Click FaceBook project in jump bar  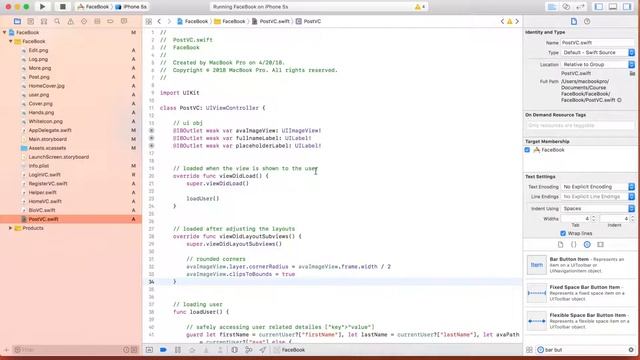click(192, 21)
